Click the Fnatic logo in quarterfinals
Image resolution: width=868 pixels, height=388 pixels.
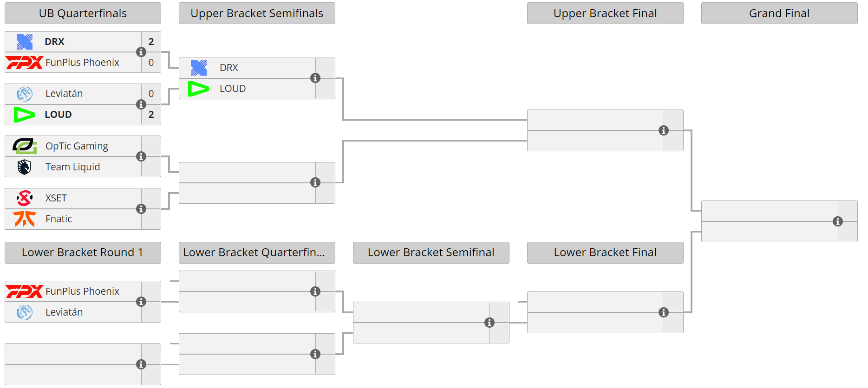pos(25,219)
